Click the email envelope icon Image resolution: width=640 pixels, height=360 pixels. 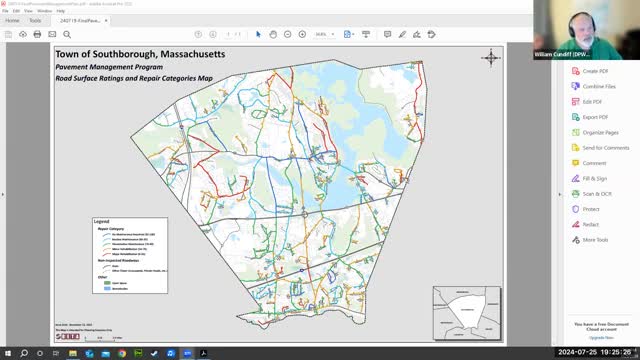coord(52,34)
